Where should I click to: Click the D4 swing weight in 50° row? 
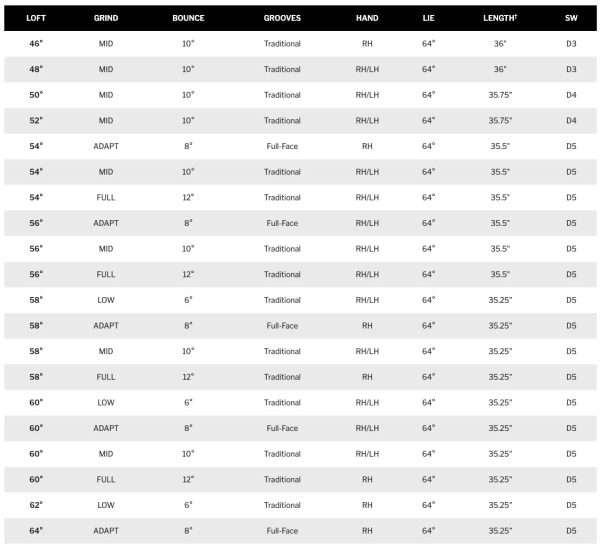pos(571,95)
